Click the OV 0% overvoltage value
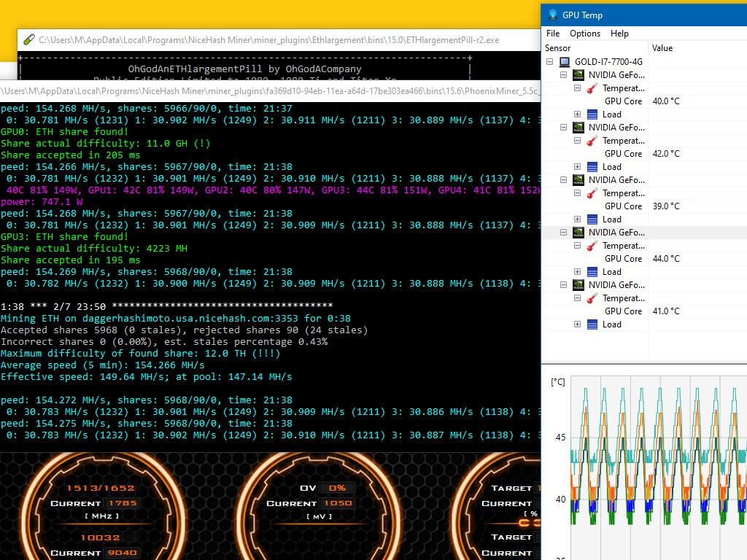The width and height of the screenshot is (747, 560). [337, 488]
